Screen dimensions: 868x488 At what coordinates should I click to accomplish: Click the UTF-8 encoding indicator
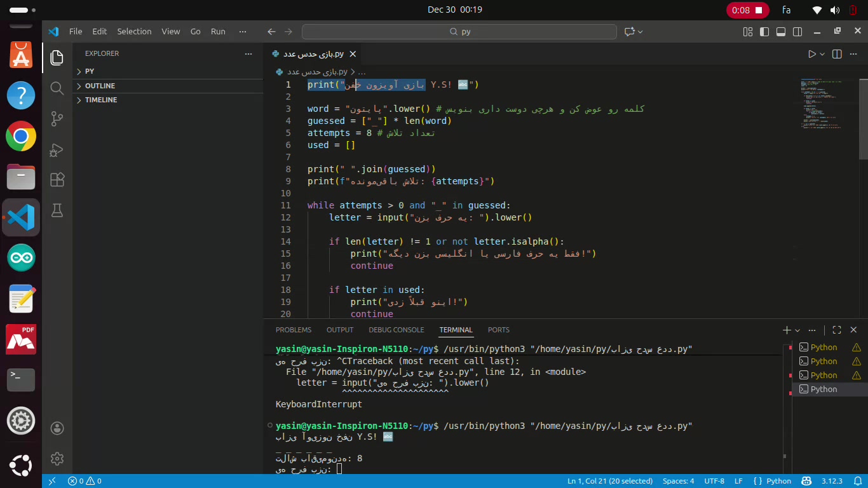(x=714, y=481)
